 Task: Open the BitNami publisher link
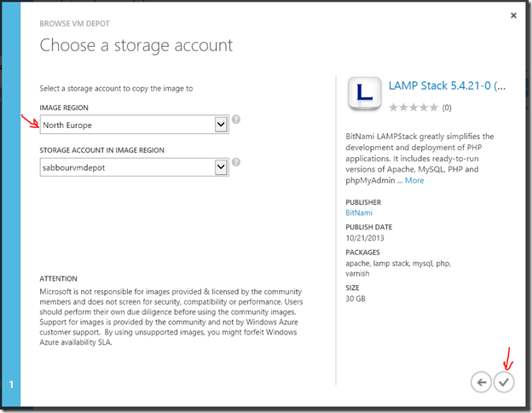tap(359, 213)
